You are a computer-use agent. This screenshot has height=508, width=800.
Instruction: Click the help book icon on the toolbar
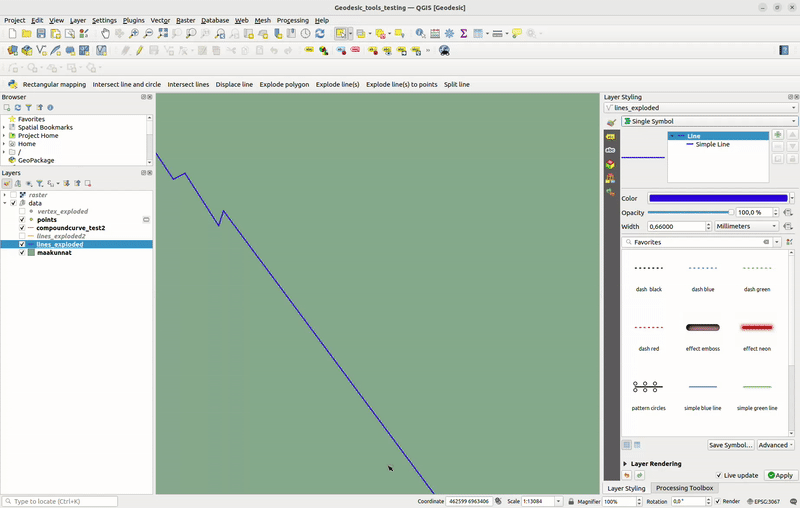click(x=784, y=50)
